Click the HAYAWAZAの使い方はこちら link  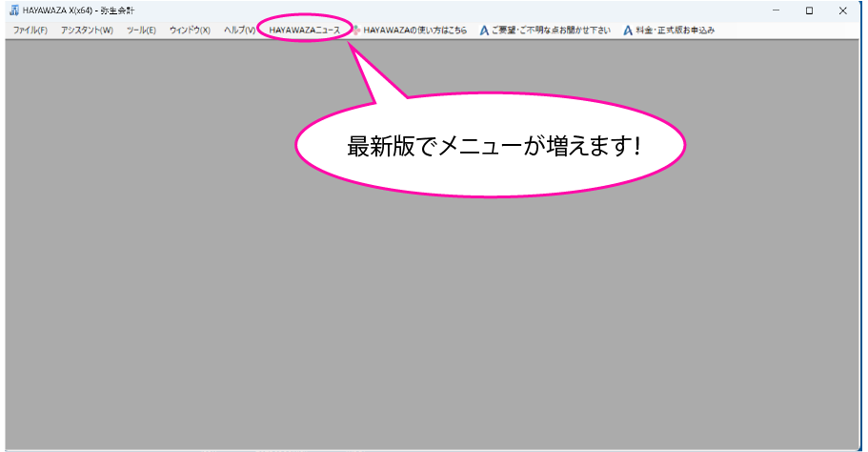coord(415,31)
